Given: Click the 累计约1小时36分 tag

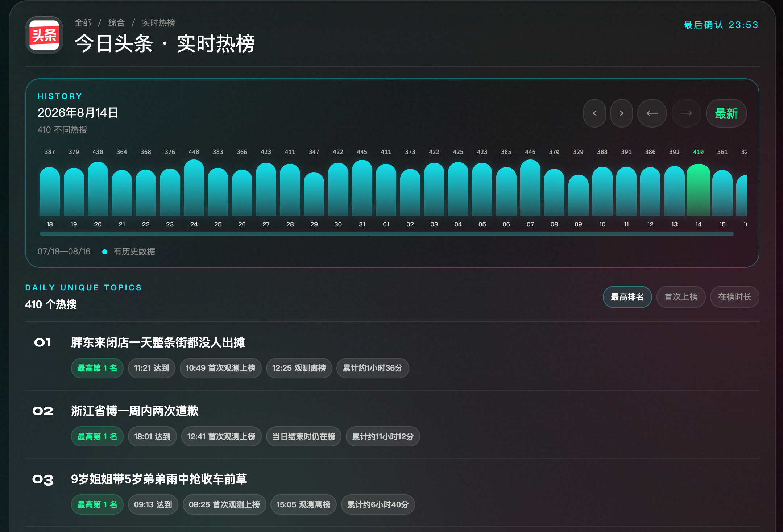Looking at the screenshot, I should point(373,368).
